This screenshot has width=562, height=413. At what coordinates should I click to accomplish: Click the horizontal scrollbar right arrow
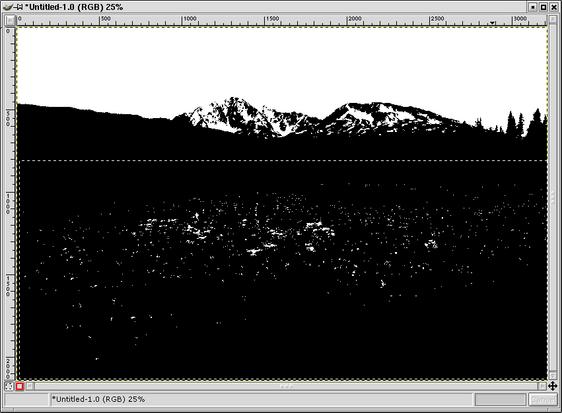[x=542, y=386]
